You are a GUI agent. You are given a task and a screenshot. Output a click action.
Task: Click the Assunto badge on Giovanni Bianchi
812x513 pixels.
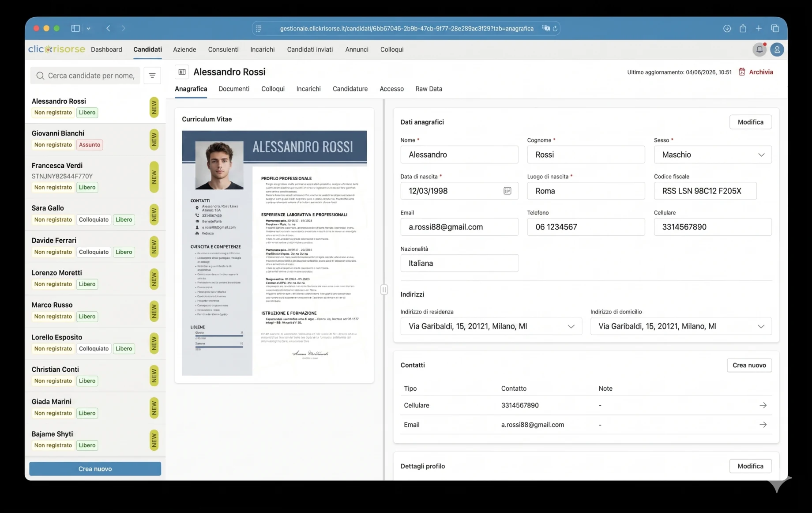point(90,145)
